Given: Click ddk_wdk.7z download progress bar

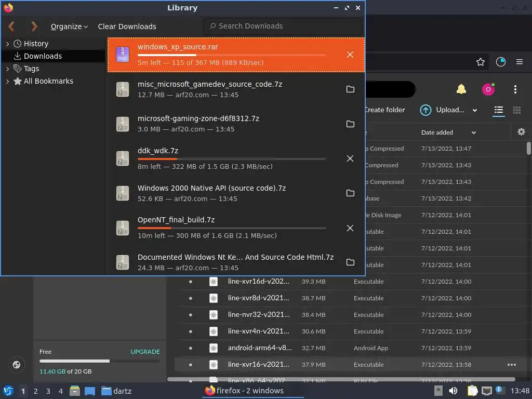Looking at the screenshot, I should (232, 159).
